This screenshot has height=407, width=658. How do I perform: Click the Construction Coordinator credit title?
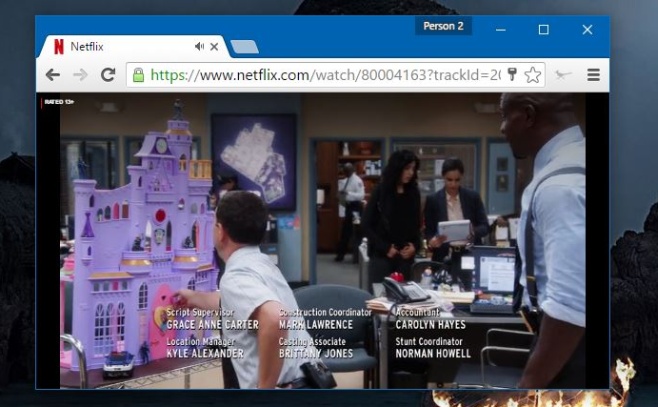[325, 312]
